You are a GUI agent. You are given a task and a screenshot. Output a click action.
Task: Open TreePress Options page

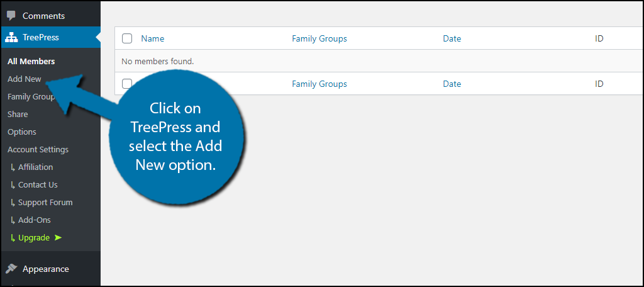(x=22, y=132)
